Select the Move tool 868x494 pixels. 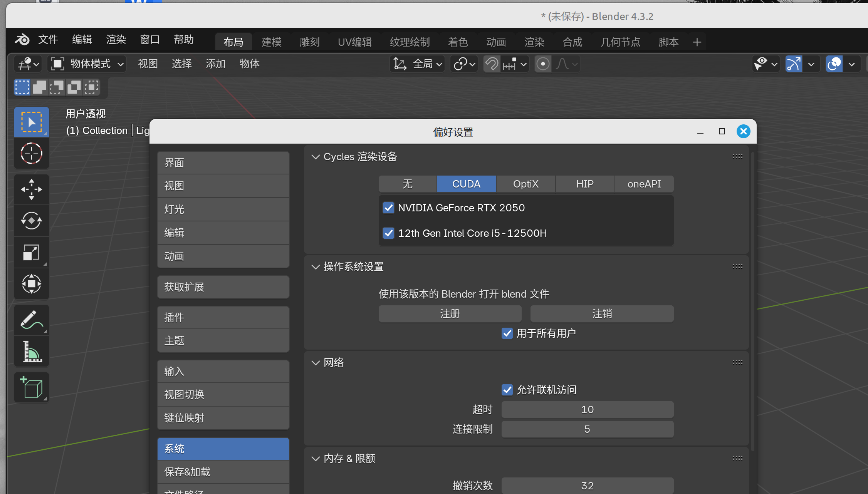tap(32, 189)
